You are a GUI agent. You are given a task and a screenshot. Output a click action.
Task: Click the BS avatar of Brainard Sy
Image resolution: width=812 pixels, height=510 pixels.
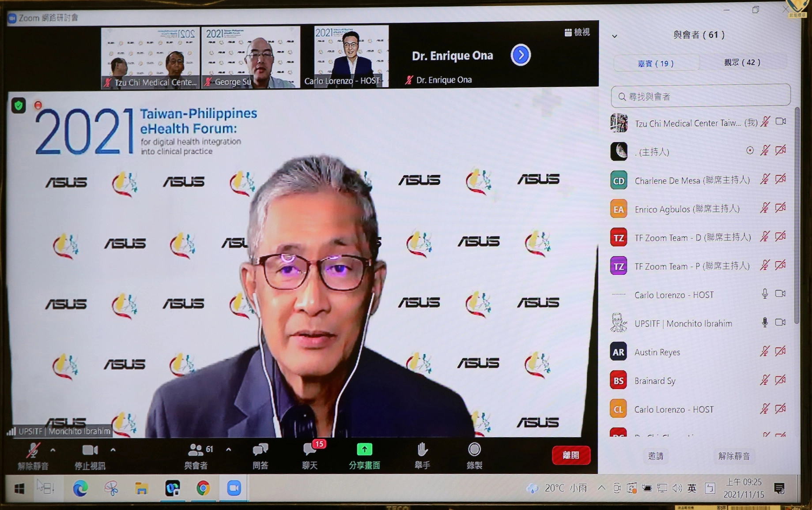(x=618, y=381)
